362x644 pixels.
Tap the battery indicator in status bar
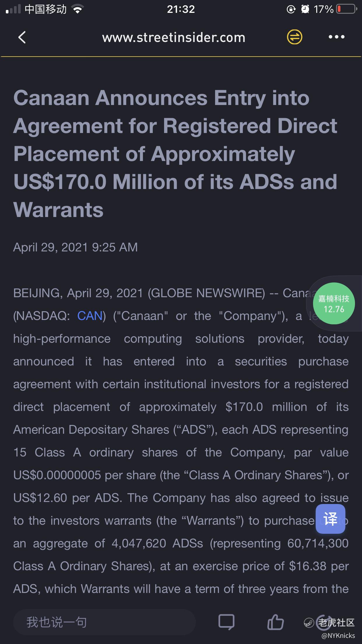coord(347,9)
